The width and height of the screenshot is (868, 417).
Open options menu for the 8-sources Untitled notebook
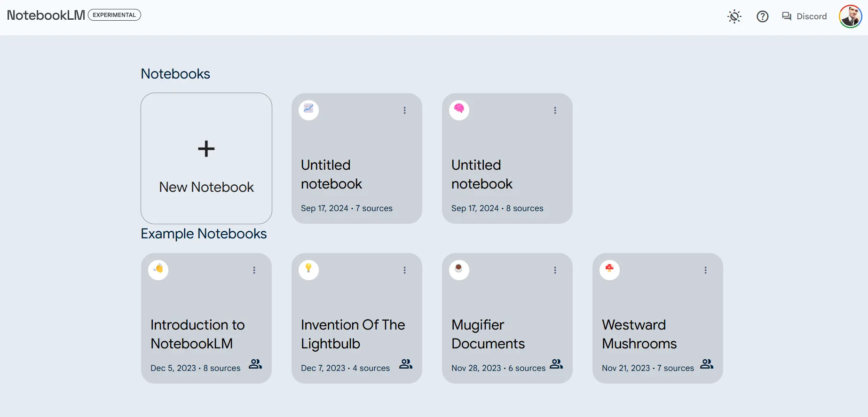[x=555, y=110]
